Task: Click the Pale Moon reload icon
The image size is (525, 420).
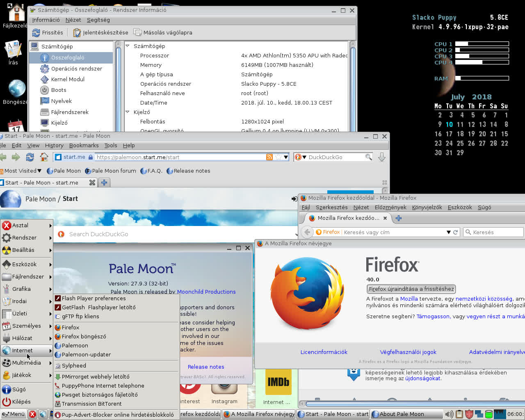Action: point(30,157)
